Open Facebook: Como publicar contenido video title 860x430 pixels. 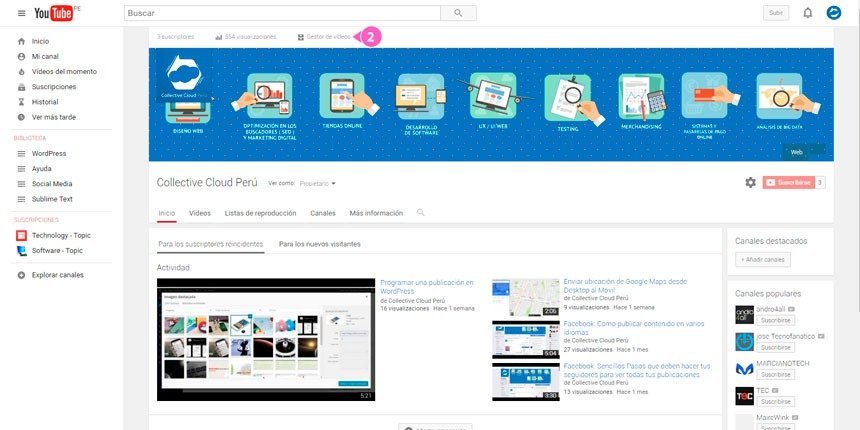(x=633, y=328)
